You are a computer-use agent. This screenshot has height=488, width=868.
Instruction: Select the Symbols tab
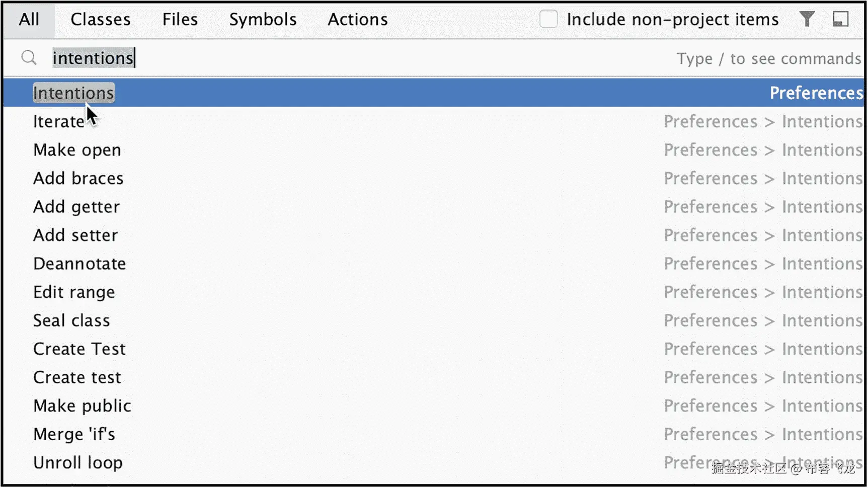click(263, 20)
